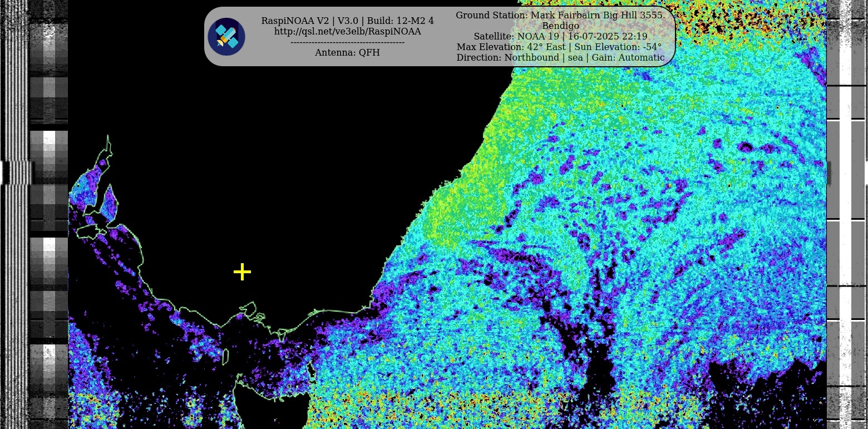The width and height of the screenshot is (868, 429).
Task: Select the Antenna: QFH label
Action: (x=347, y=53)
